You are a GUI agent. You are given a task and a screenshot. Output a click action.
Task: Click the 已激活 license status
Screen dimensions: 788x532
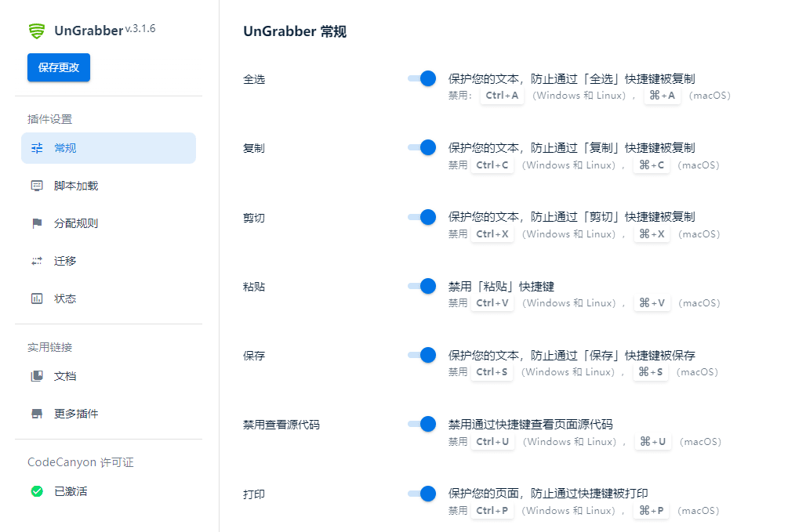[x=71, y=491]
